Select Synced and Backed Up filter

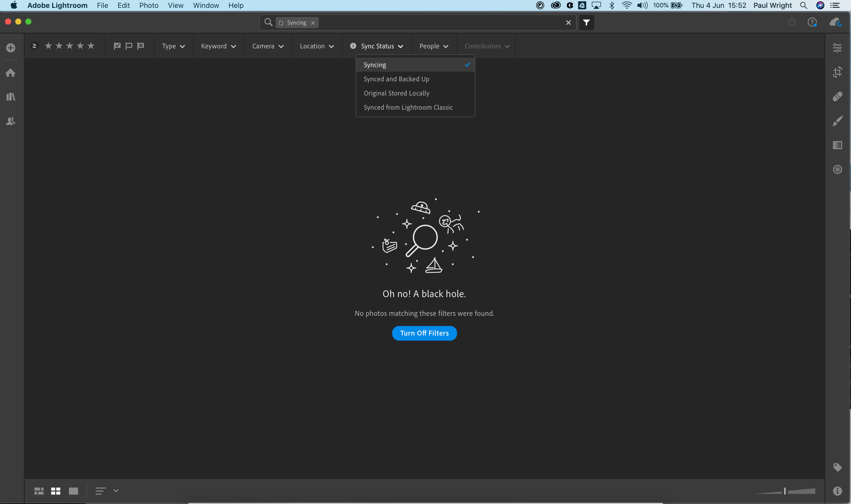396,79
